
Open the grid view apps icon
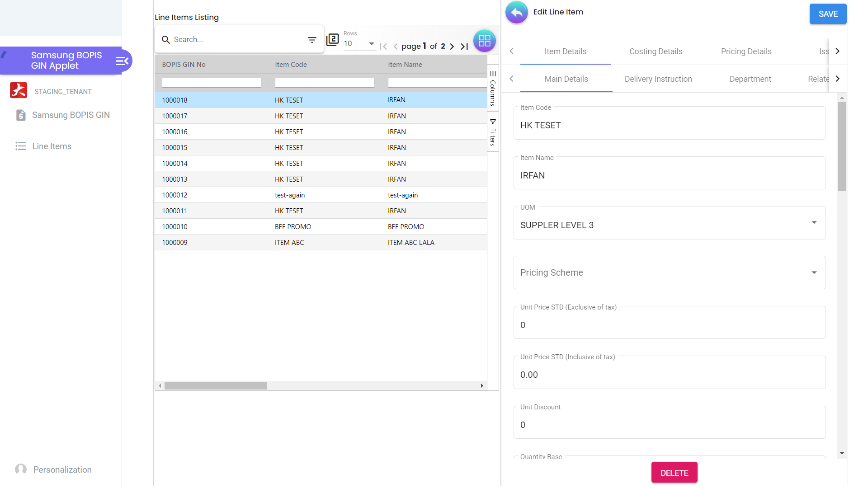pos(484,41)
